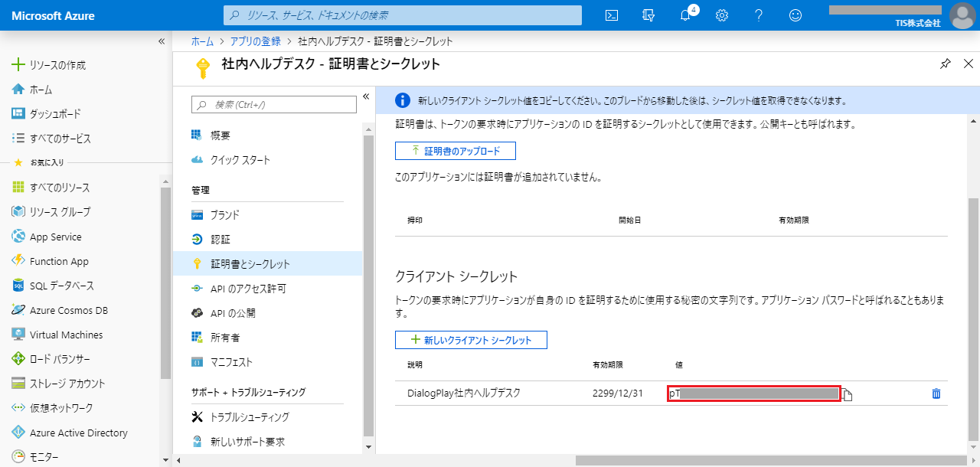Open 所有者 in the blade menu

coord(215,338)
